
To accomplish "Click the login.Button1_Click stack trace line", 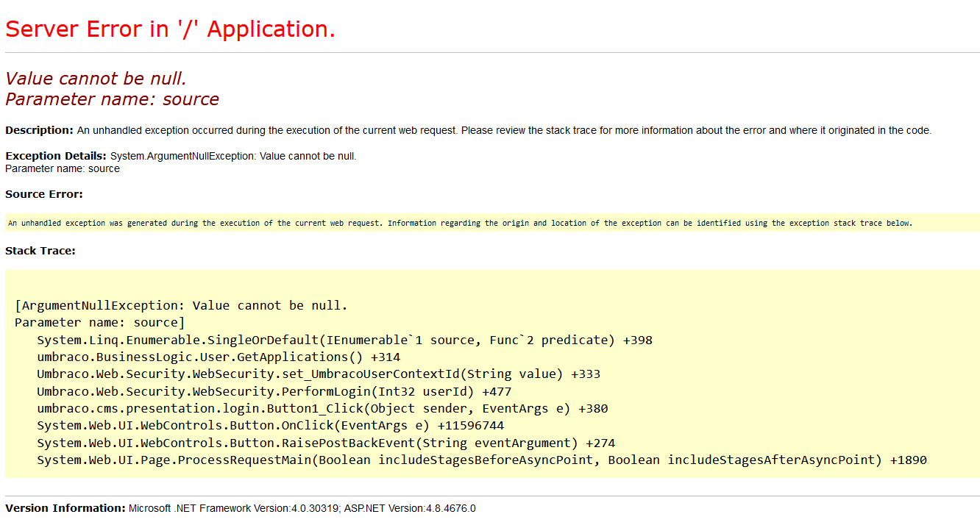I will (322, 409).
